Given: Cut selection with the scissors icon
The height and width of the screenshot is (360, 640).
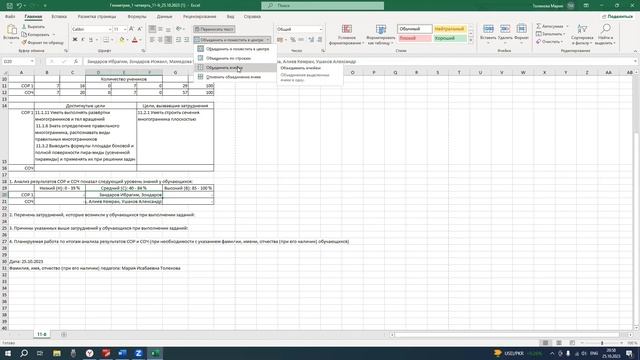Looking at the screenshot, I should [24, 27].
